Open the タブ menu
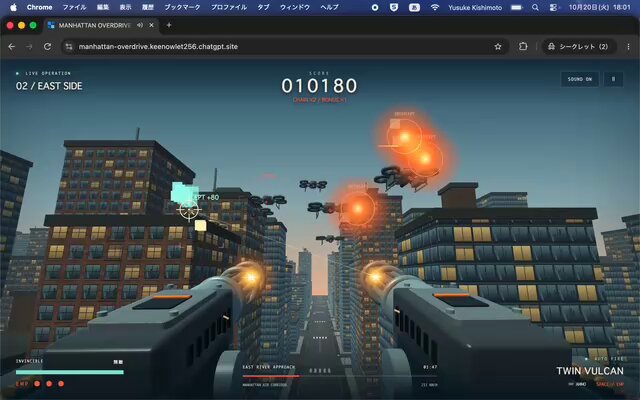The height and width of the screenshot is (400, 640). (263, 7)
